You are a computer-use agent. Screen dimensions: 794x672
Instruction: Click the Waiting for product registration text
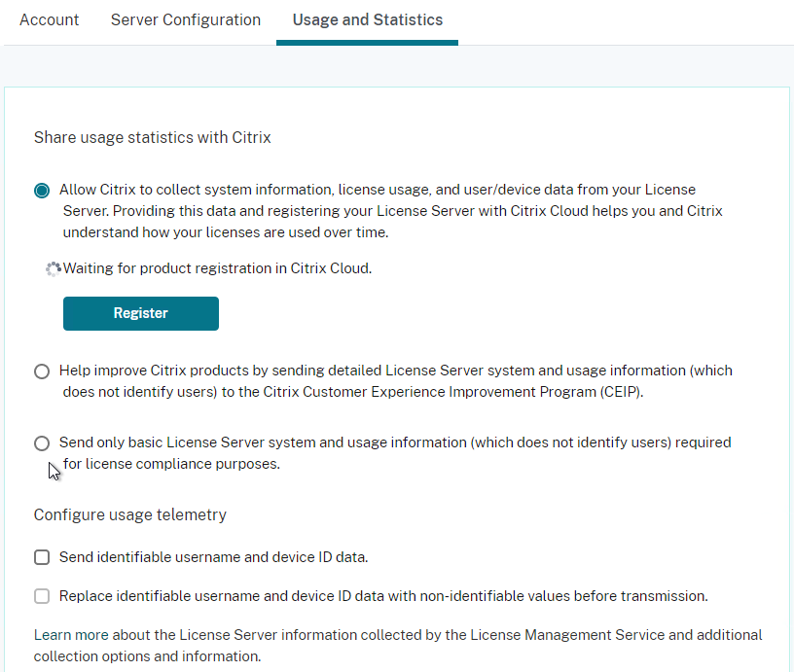click(x=217, y=268)
